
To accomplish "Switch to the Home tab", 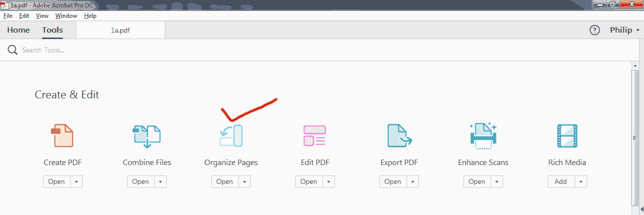I will pyautogui.click(x=19, y=30).
